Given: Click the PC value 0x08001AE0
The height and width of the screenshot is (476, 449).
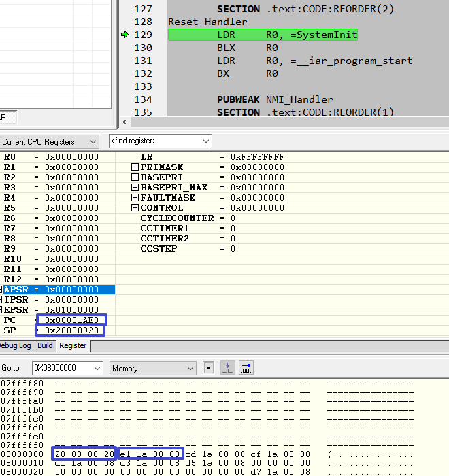Looking at the screenshot, I should click(x=71, y=320).
